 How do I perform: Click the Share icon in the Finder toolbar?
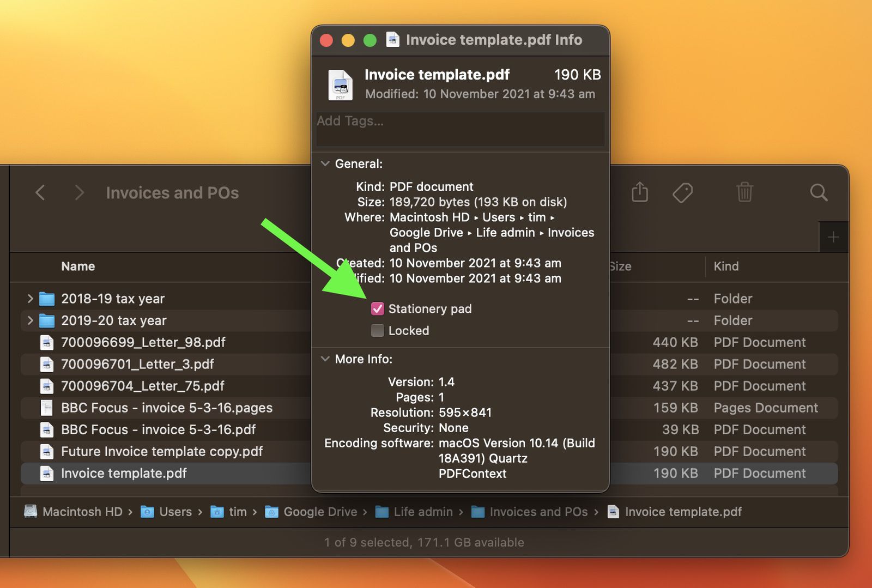(x=640, y=192)
